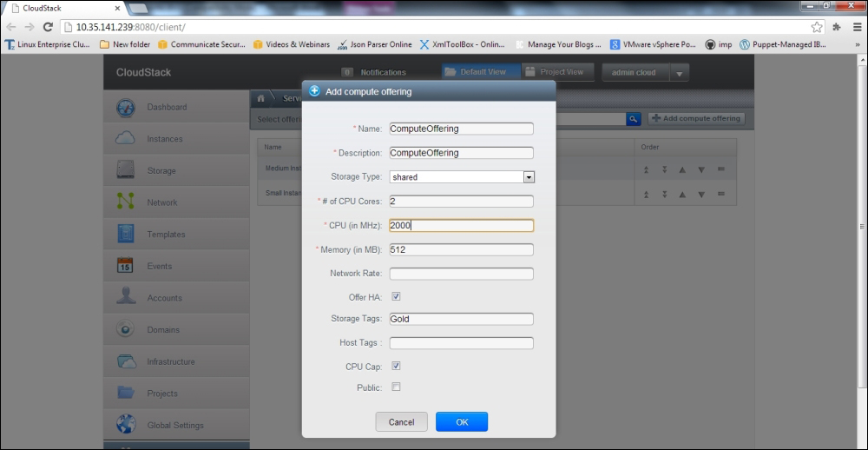Viewport: 868px width, 450px height.
Task: Click the Memory (in MB) input field
Action: tap(461, 250)
